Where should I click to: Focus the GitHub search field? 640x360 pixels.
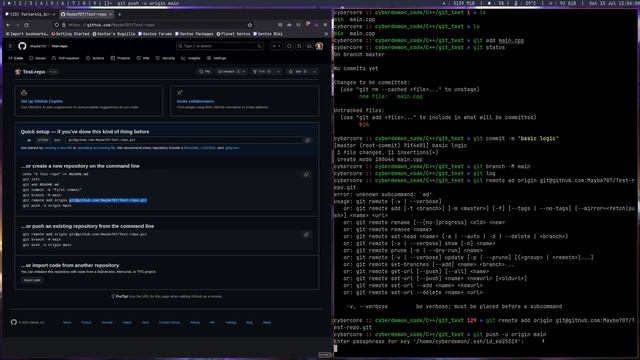click(220, 46)
